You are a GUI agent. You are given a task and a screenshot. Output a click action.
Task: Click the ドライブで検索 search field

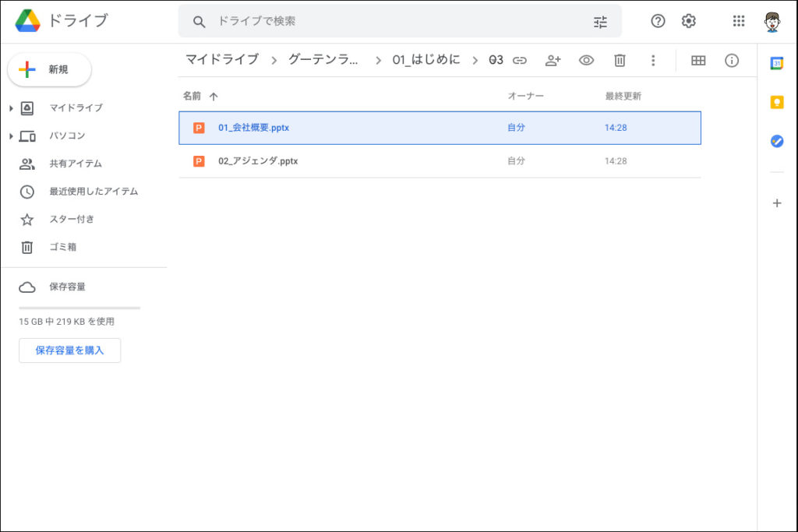pos(390,21)
